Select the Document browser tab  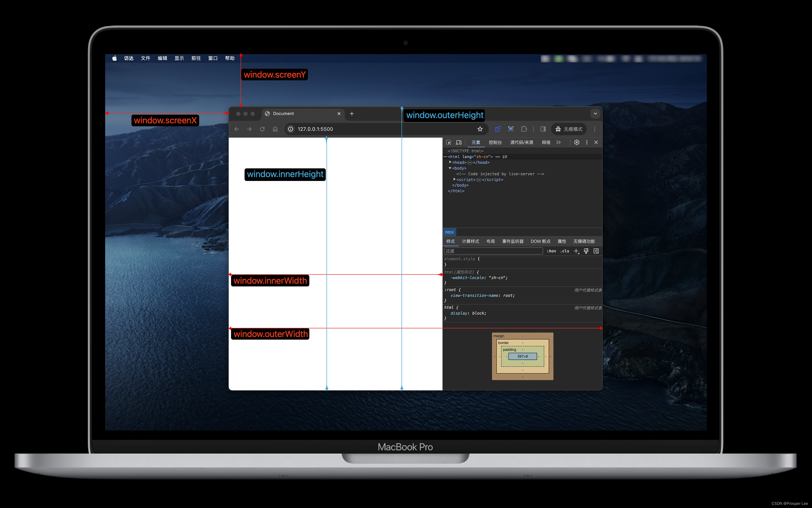tap(303, 113)
